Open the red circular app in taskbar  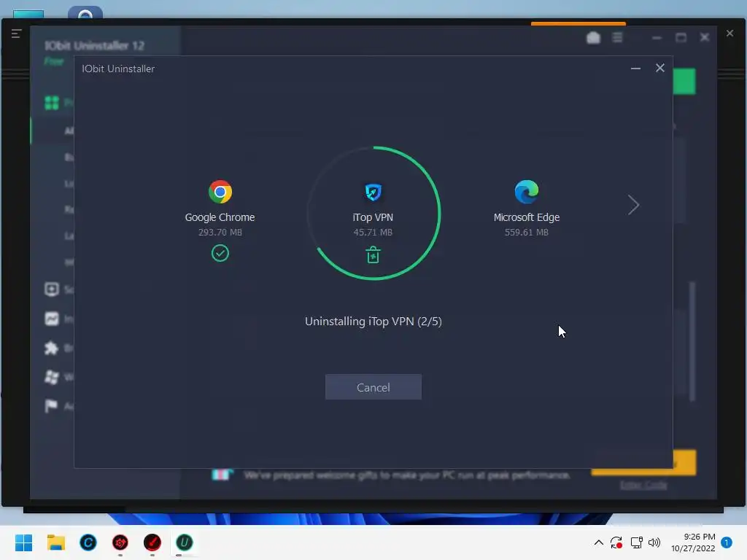coord(152,542)
